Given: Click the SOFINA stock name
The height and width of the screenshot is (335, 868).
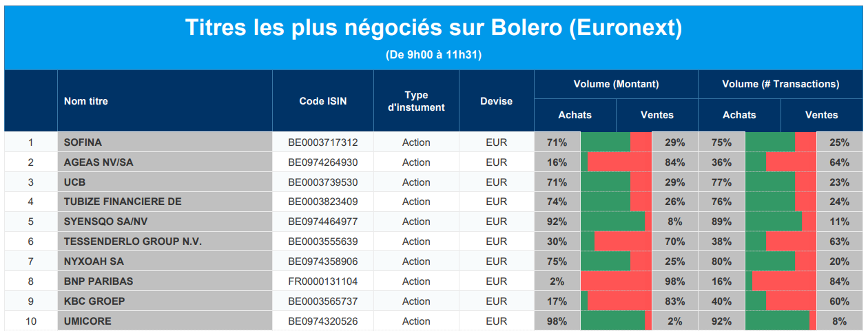Looking at the screenshot, I should [83, 142].
